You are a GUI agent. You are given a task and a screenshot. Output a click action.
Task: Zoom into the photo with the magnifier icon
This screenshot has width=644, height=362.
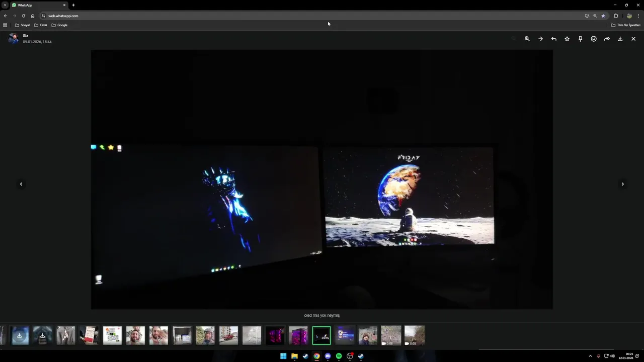[527, 39]
